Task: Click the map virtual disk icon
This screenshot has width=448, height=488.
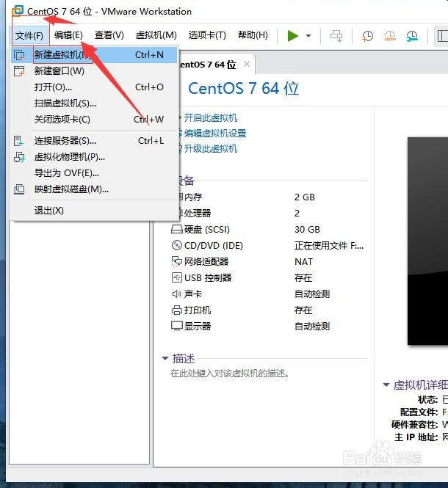Action: tap(19, 189)
